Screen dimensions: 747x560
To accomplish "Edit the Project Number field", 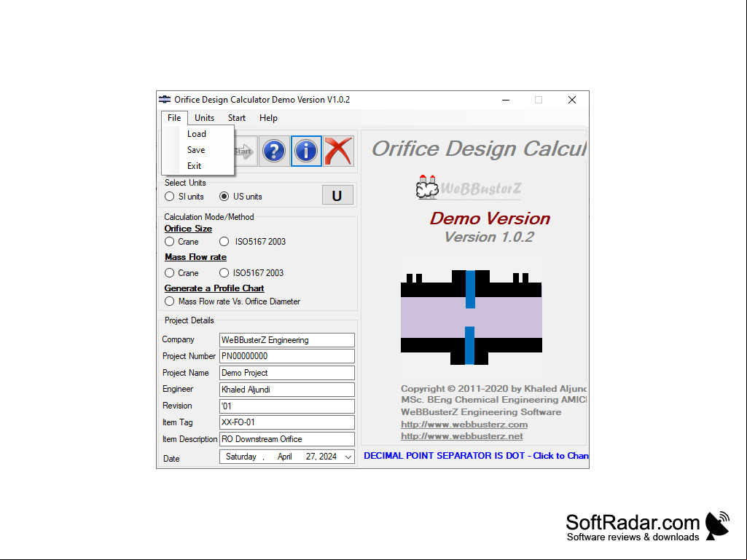I will click(287, 356).
